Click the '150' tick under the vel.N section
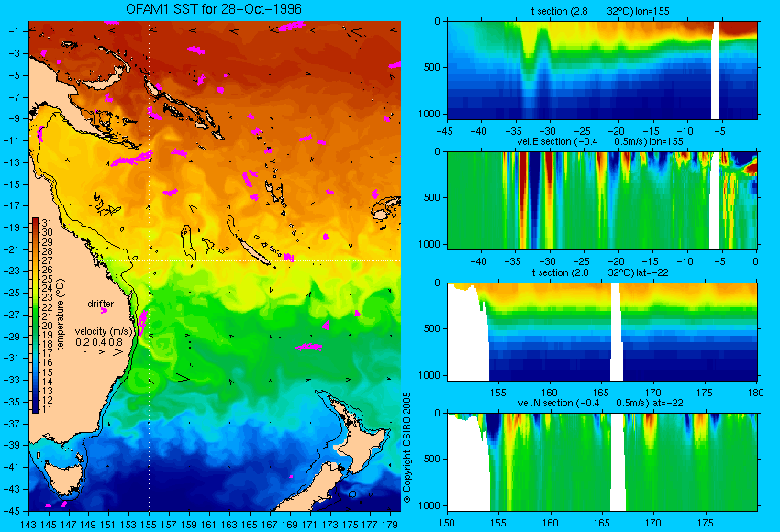This screenshot has height=532, width=780. [447, 523]
